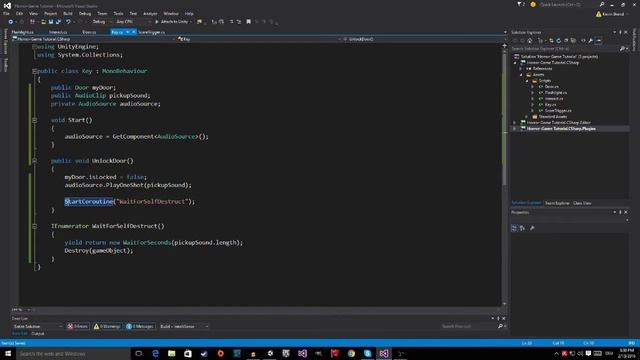Click the comment-out lines toolbar icon

click(231, 22)
